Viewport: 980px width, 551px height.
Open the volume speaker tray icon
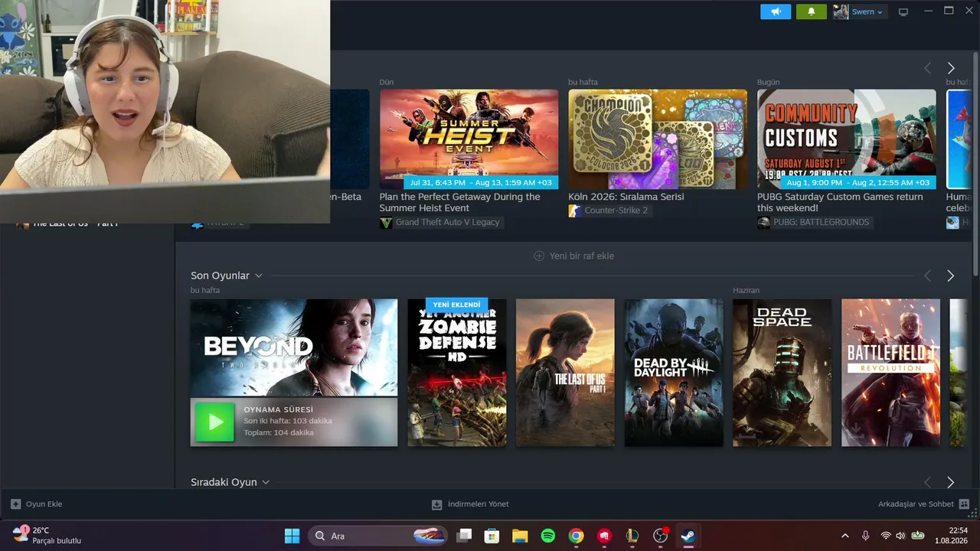point(900,536)
